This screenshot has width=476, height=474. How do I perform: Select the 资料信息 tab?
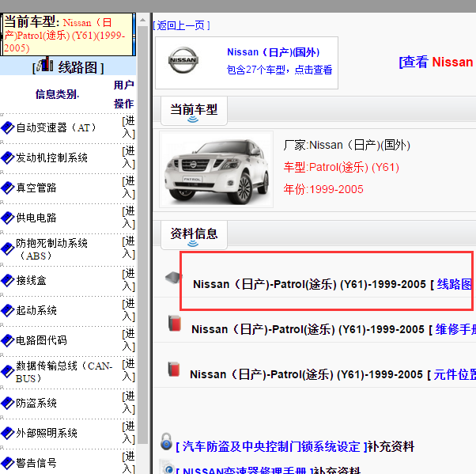point(194,235)
